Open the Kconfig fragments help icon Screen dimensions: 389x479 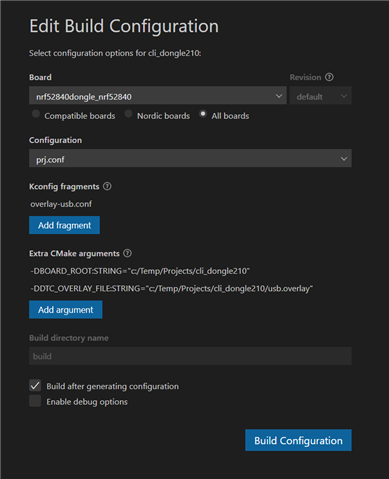tap(107, 186)
